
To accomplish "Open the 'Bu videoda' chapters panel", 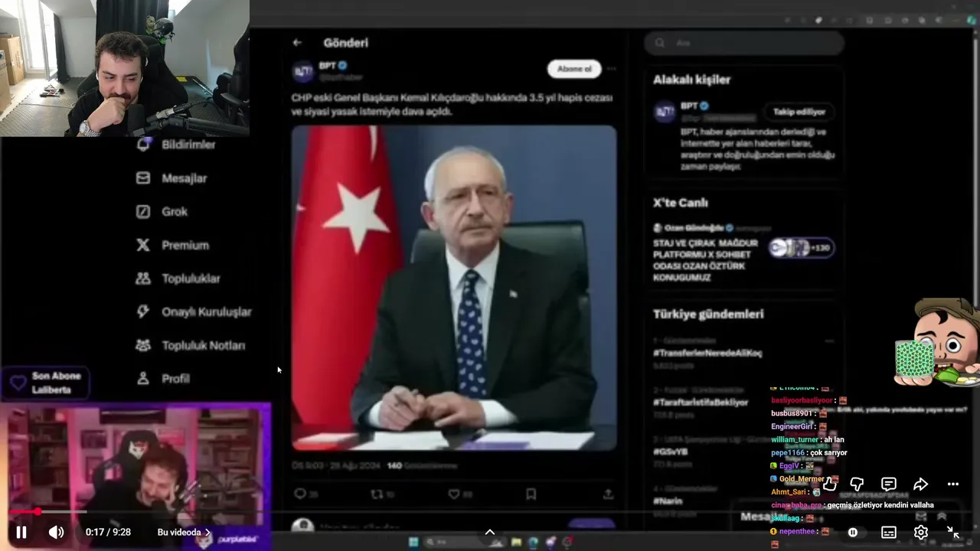I will coord(185,532).
